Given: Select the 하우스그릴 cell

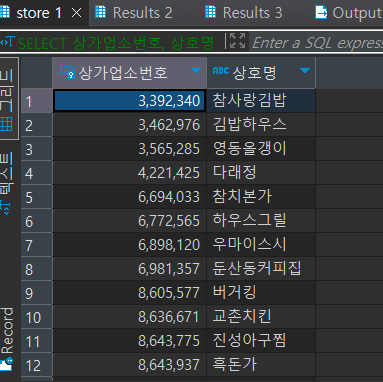Looking at the screenshot, I should click(x=261, y=221).
